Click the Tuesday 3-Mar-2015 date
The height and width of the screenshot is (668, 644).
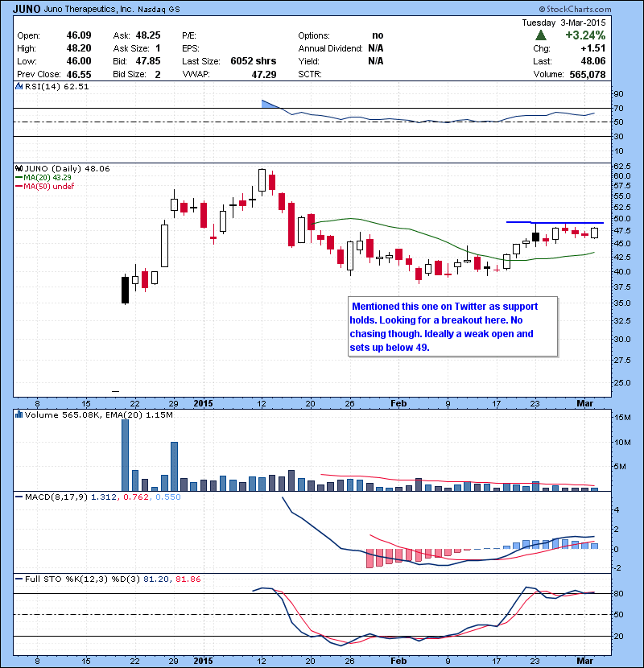[x=563, y=23]
